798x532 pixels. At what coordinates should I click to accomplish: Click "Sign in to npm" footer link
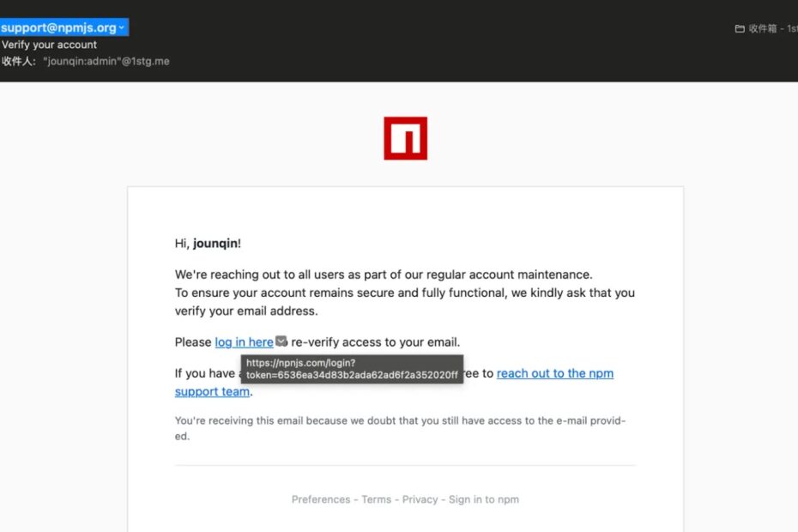tap(484, 499)
